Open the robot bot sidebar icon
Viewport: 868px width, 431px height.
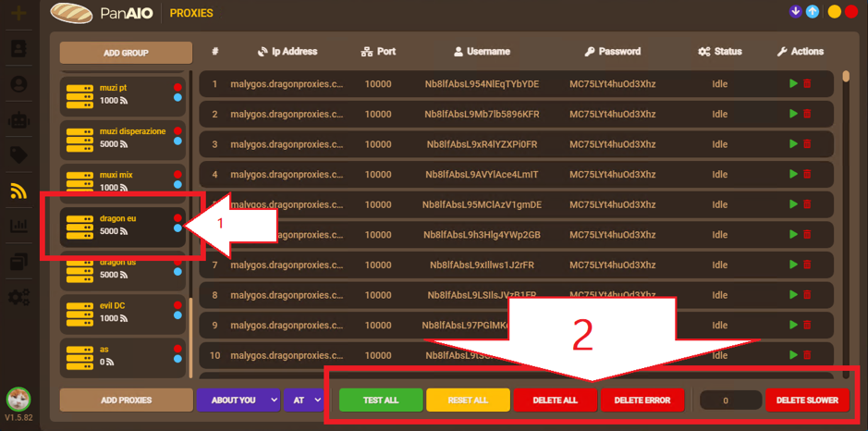(x=18, y=119)
